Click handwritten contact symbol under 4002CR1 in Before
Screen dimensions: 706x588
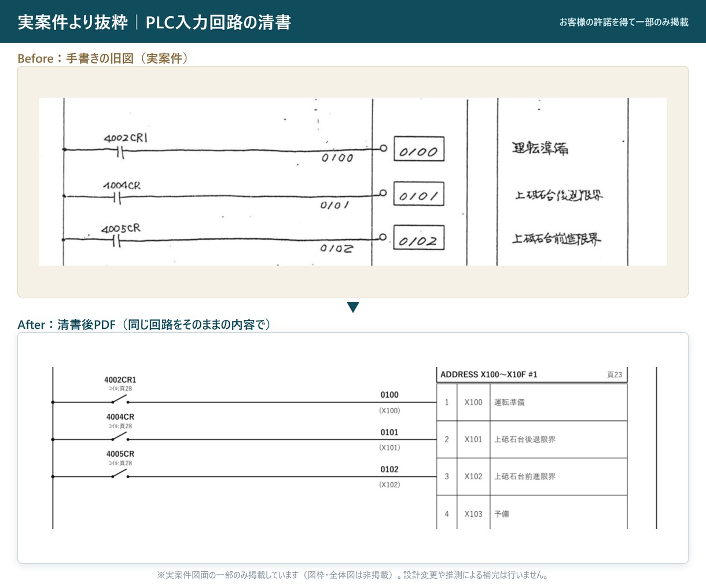[120, 152]
